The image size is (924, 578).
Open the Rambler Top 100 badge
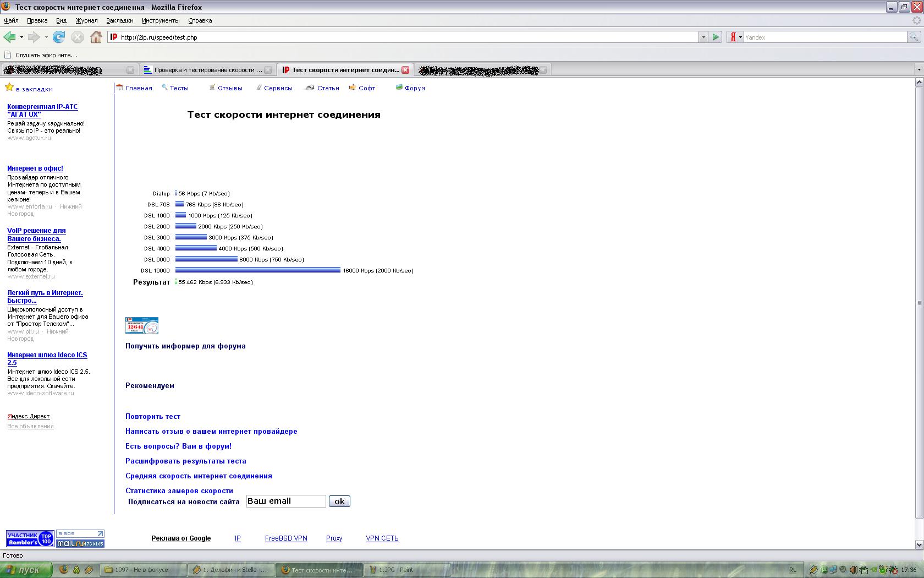tap(30, 538)
